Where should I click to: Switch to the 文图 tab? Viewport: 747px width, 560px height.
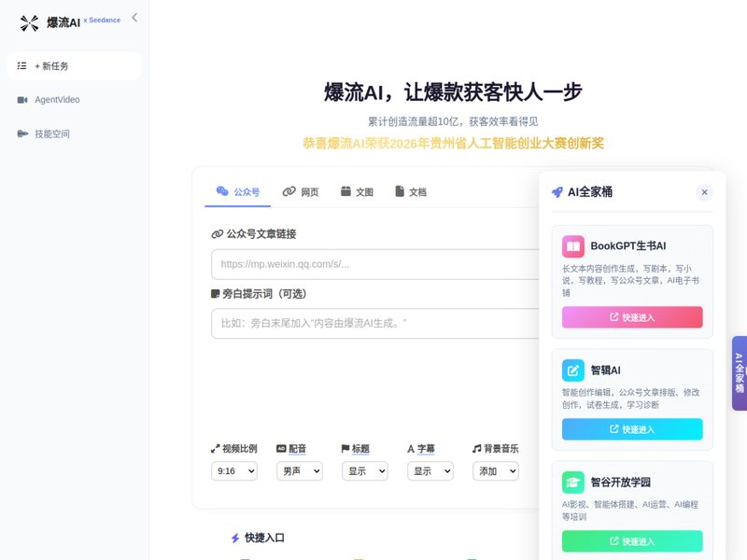pyautogui.click(x=357, y=192)
